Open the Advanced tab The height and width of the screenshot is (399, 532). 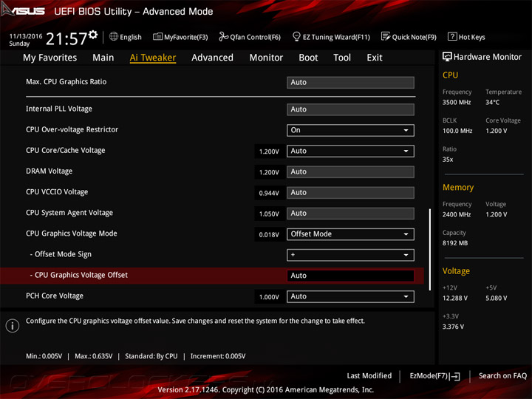[212, 58]
